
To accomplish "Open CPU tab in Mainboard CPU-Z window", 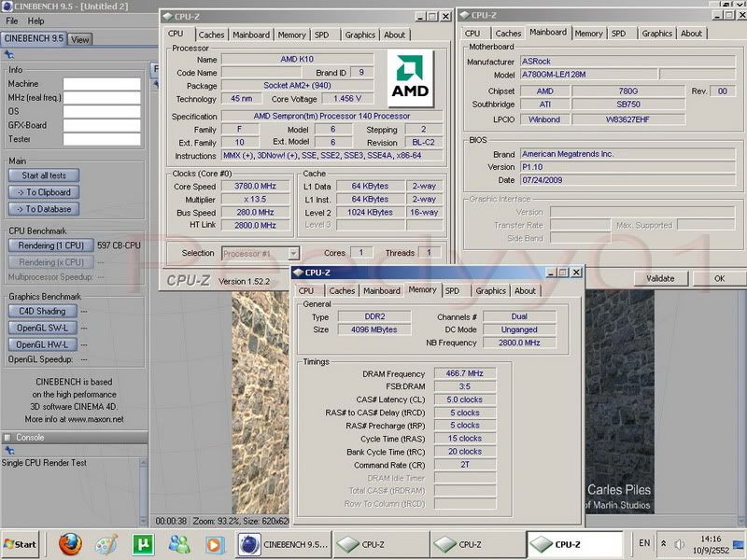I will click(x=472, y=34).
